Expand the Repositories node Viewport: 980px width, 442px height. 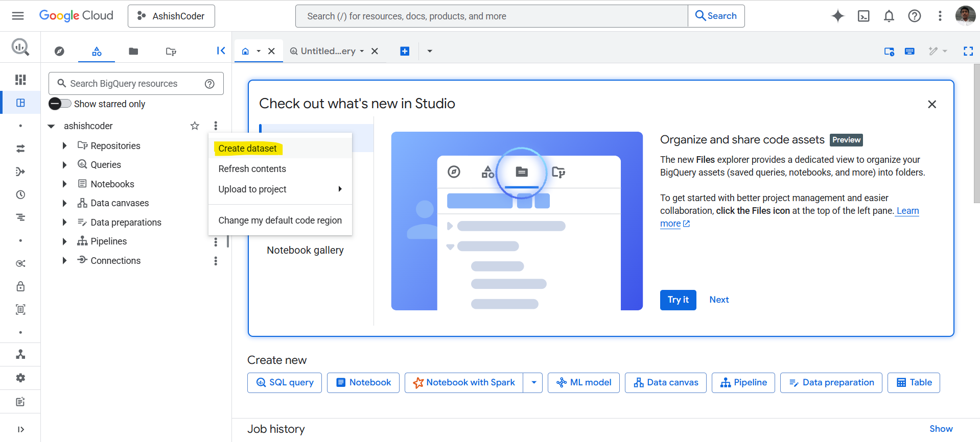pyautogui.click(x=64, y=145)
